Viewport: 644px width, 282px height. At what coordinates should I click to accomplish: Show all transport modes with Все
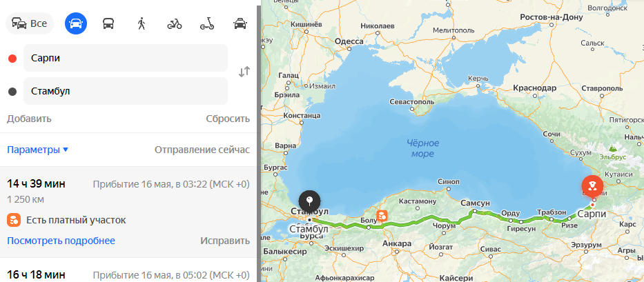pyautogui.click(x=30, y=23)
